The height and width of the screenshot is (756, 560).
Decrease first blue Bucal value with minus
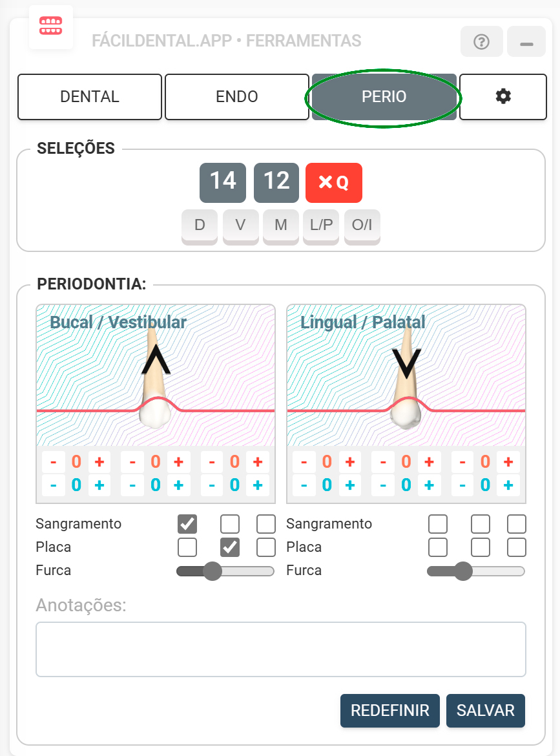tap(54, 485)
